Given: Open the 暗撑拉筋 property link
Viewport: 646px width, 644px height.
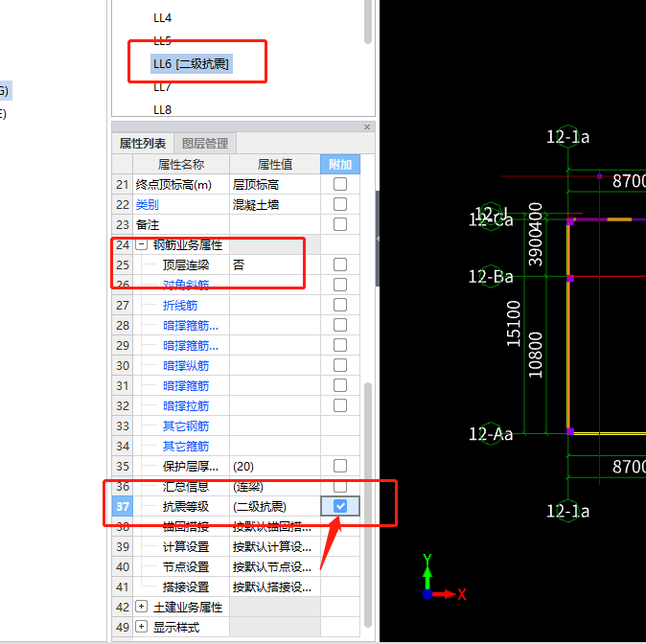Looking at the screenshot, I should click(186, 406).
